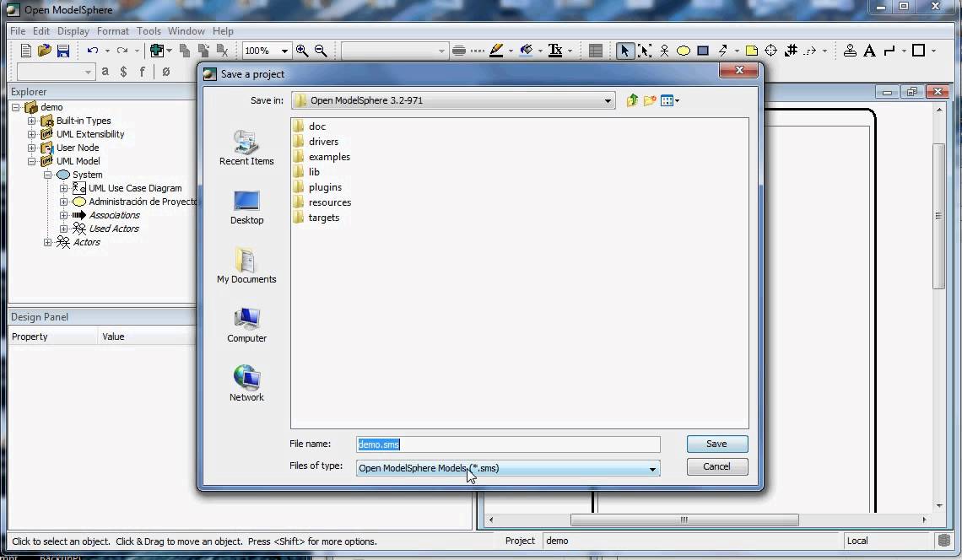
Task: Select the stamp tool icon
Action: click(x=851, y=51)
